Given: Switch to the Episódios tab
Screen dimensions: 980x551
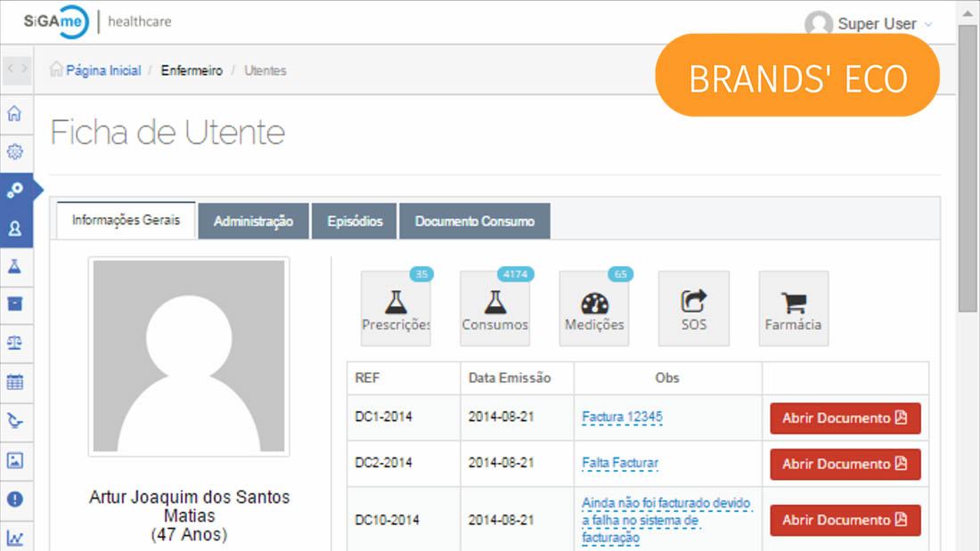Looking at the screenshot, I should coord(355,222).
